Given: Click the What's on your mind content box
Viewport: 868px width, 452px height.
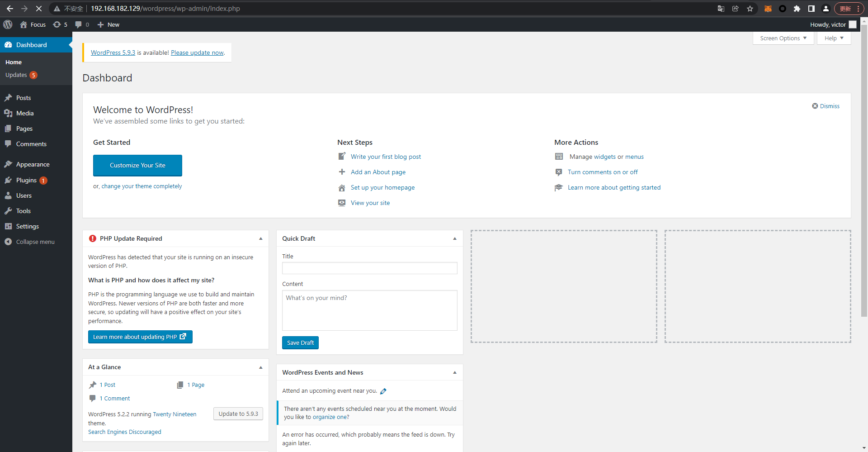Looking at the screenshot, I should pyautogui.click(x=370, y=310).
